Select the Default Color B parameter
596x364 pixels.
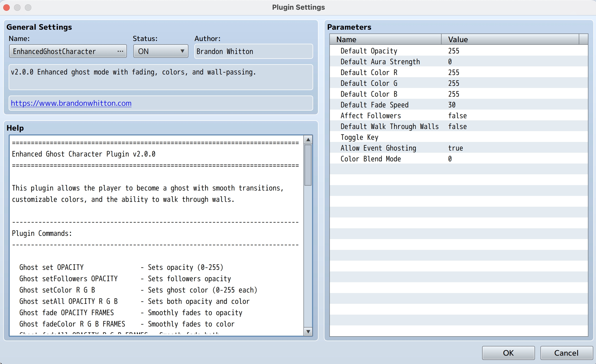[459, 94]
